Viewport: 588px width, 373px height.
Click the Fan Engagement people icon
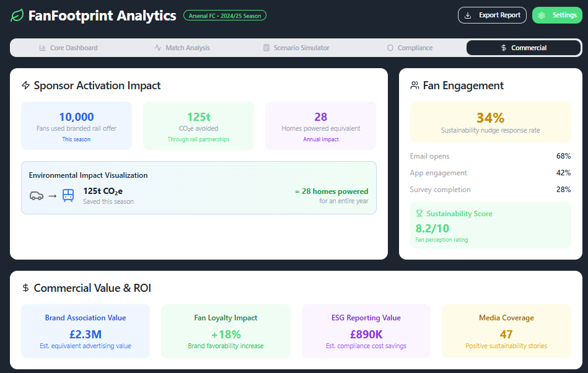[x=415, y=86]
